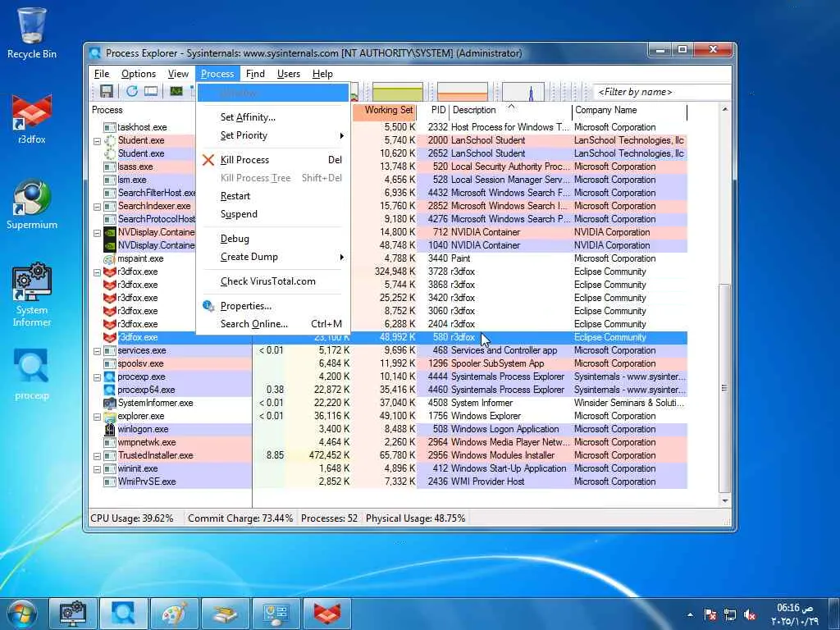Image resolution: width=840 pixels, height=630 pixels.
Task: Click the SystemInformer.exe process icon
Action: 110,403
